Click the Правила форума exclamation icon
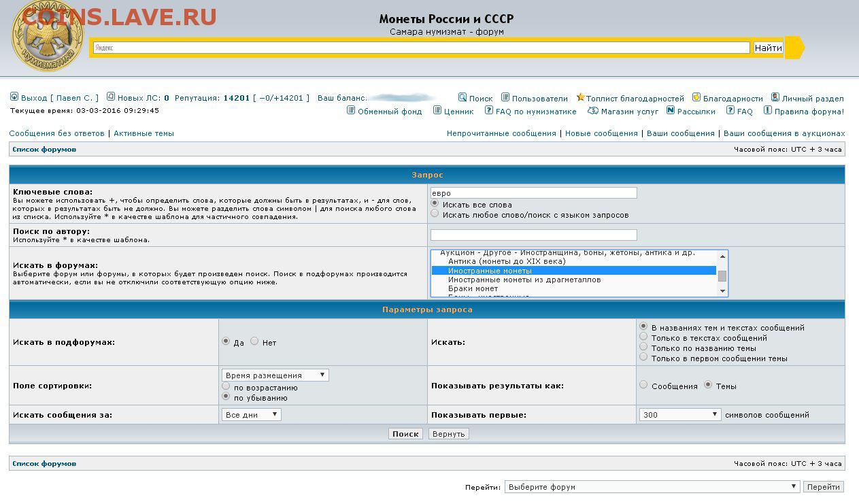This screenshot has width=859, height=504. click(x=768, y=111)
